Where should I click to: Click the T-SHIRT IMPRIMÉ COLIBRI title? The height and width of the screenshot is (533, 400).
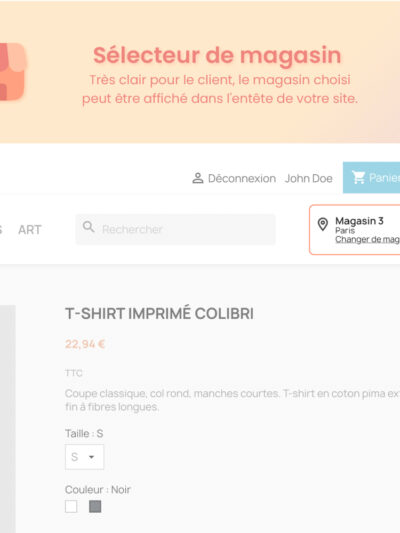coord(159,313)
